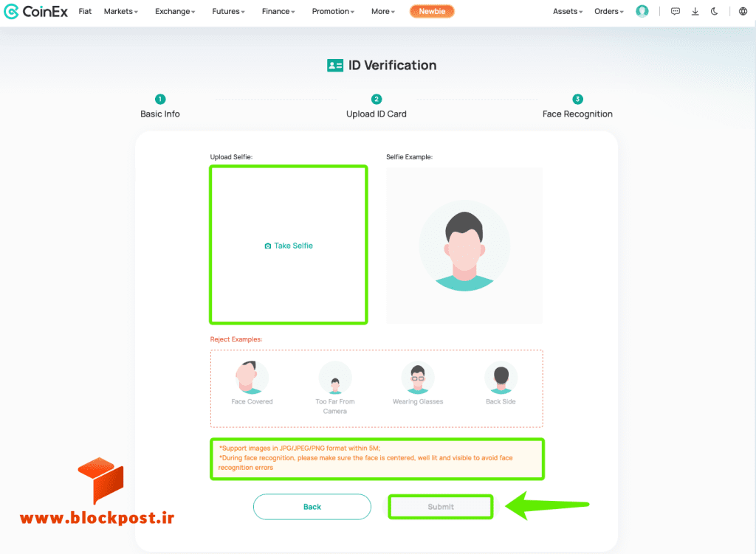Expand the Markets dropdown menu
This screenshot has height=554, width=756.
(x=120, y=11)
